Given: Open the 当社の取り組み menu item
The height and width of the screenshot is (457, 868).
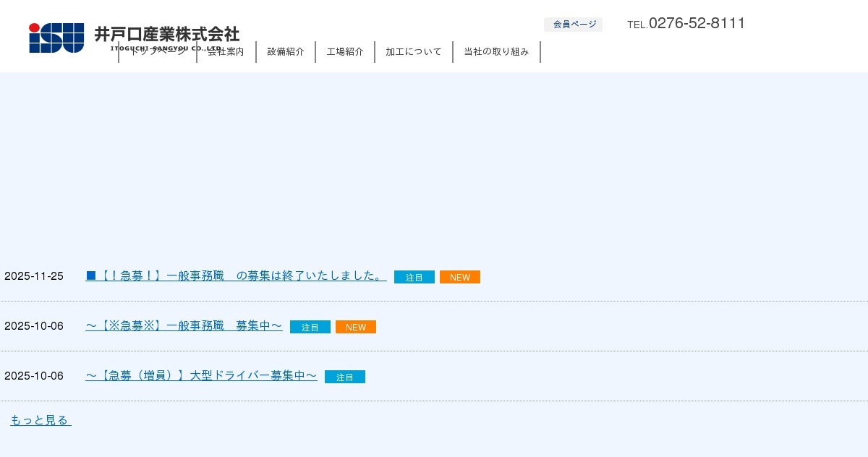Looking at the screenshot, I should [496, 52].
